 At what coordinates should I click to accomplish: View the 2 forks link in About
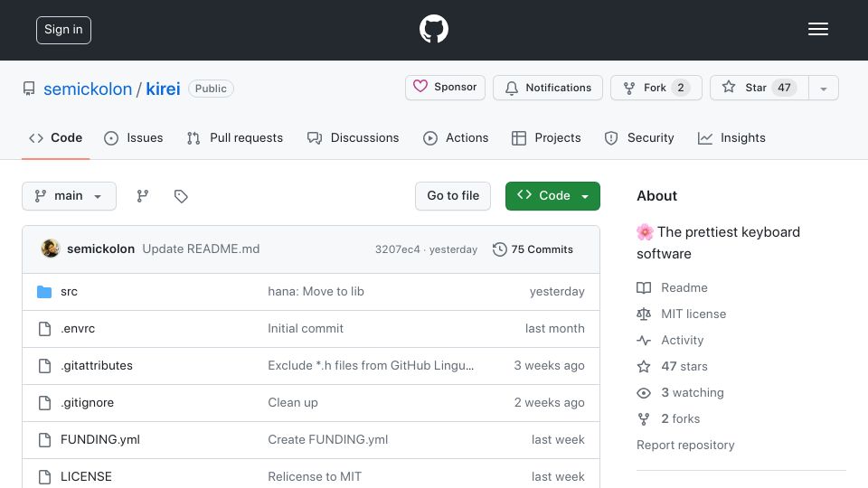tap(669, 418)
